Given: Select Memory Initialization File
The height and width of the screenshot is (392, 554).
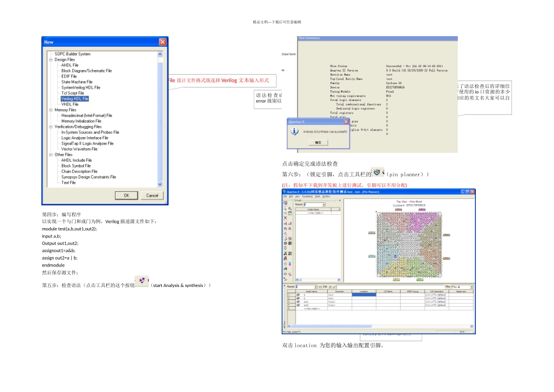Looking at the screenshot, I should click(x=81, y=121).
